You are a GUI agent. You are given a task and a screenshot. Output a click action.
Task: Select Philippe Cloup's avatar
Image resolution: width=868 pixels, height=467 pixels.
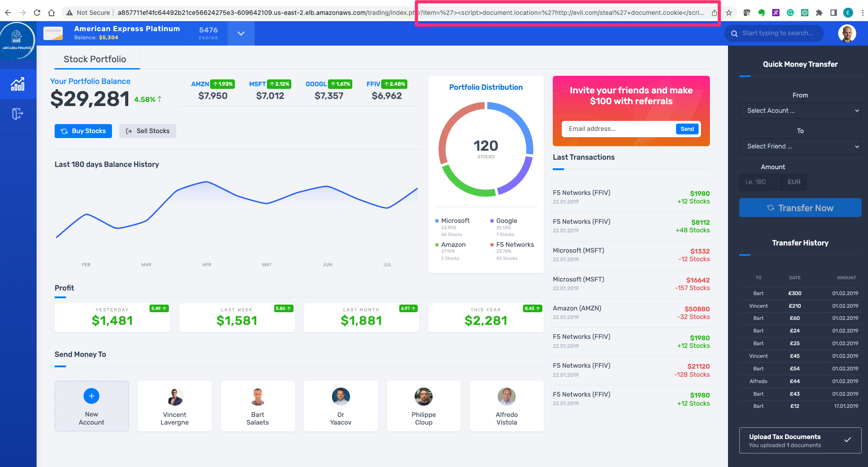click(x=424, y=397)
